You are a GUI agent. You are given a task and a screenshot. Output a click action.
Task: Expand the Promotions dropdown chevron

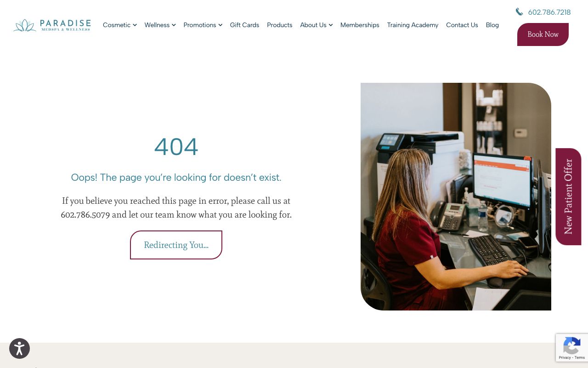pos(220,25)
